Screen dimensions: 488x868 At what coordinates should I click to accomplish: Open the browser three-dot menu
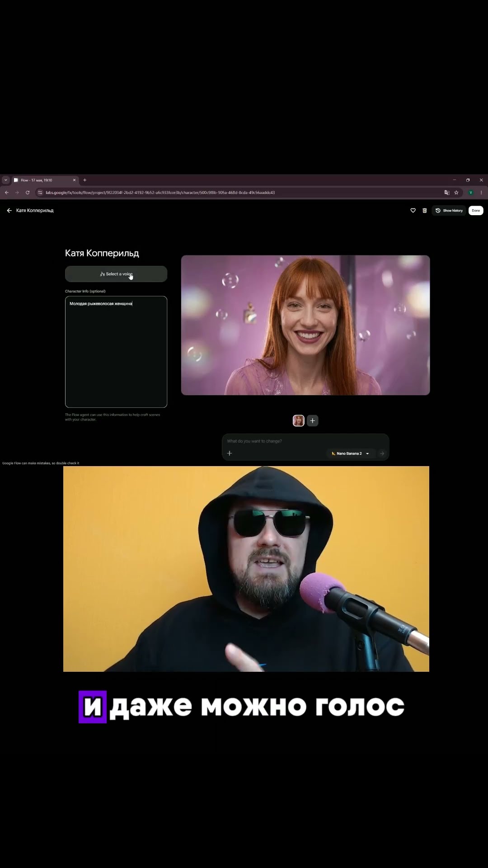click(x=481, y=193)
